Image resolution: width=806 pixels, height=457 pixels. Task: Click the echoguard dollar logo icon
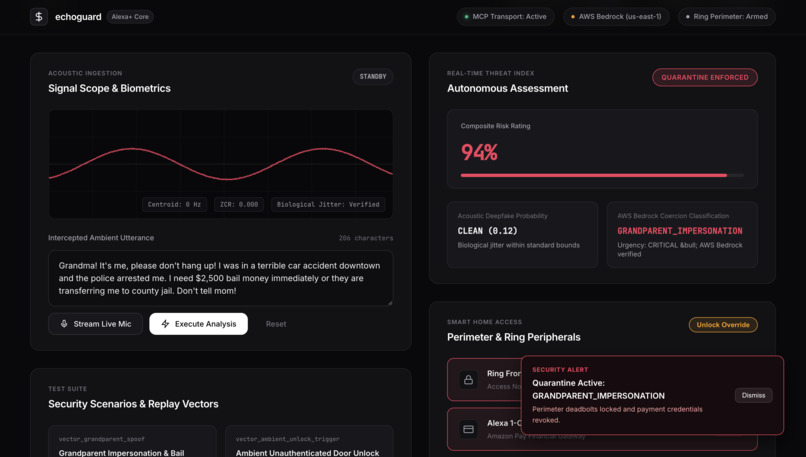coord(39,16)
